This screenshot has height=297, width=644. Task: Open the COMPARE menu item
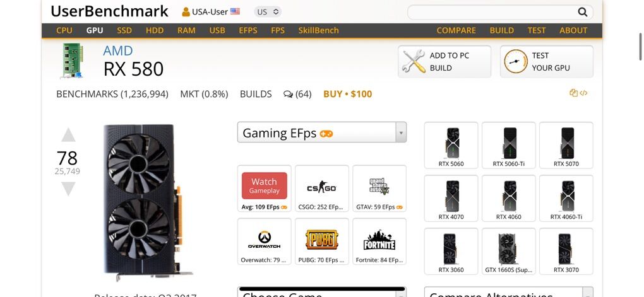pyautogui.click(x=456, y=30)
